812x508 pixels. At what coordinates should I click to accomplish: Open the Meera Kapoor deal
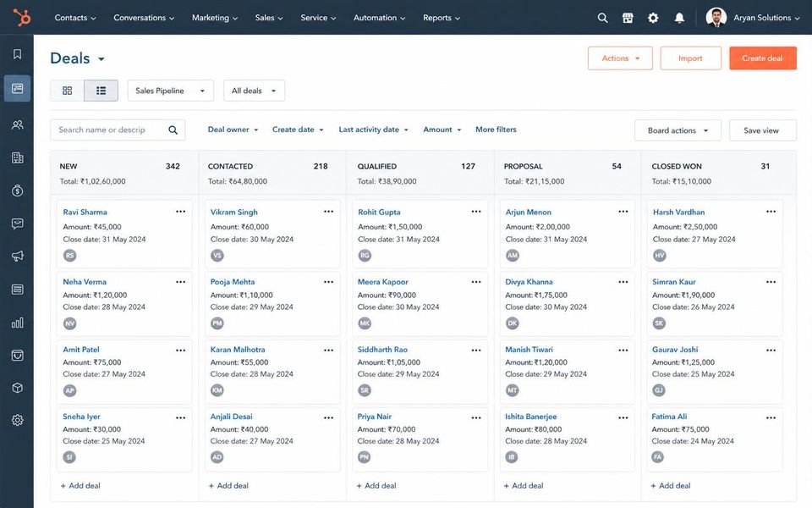tap(382, 282)
